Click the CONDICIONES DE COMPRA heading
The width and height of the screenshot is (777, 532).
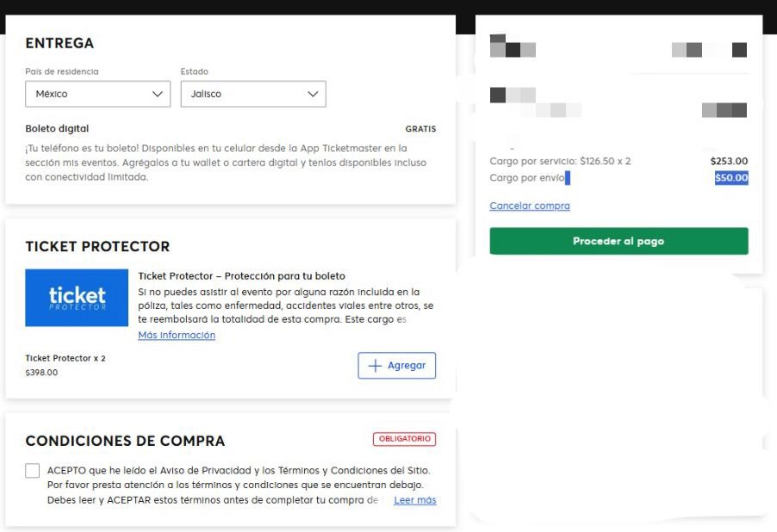125,441
